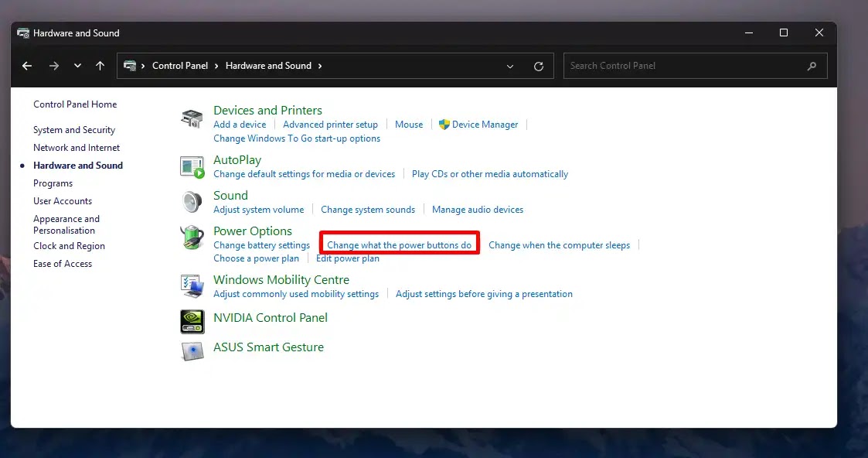
Task: Expand chevron after Hardware and Sound breadcrumb
Action: [320, 66]
